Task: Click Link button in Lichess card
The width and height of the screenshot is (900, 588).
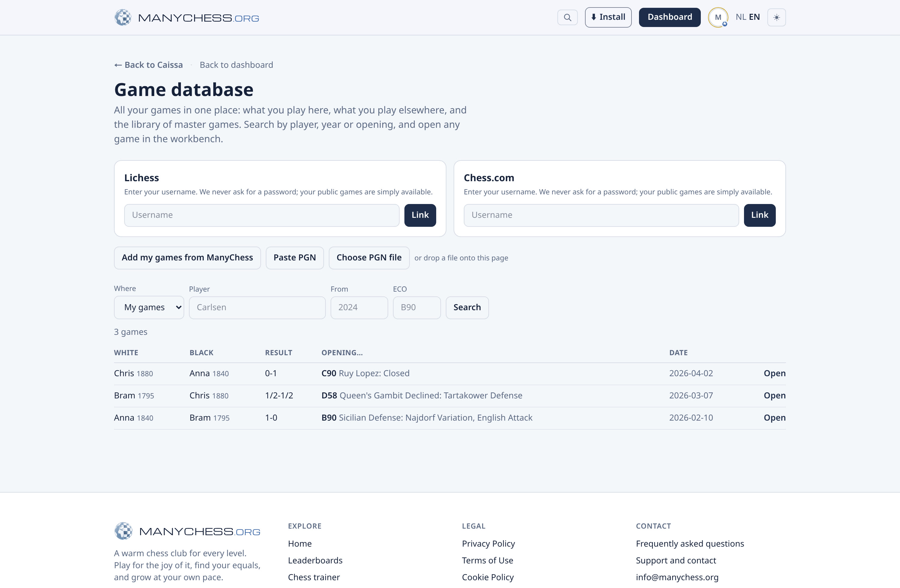Action: tap(420, 215)
